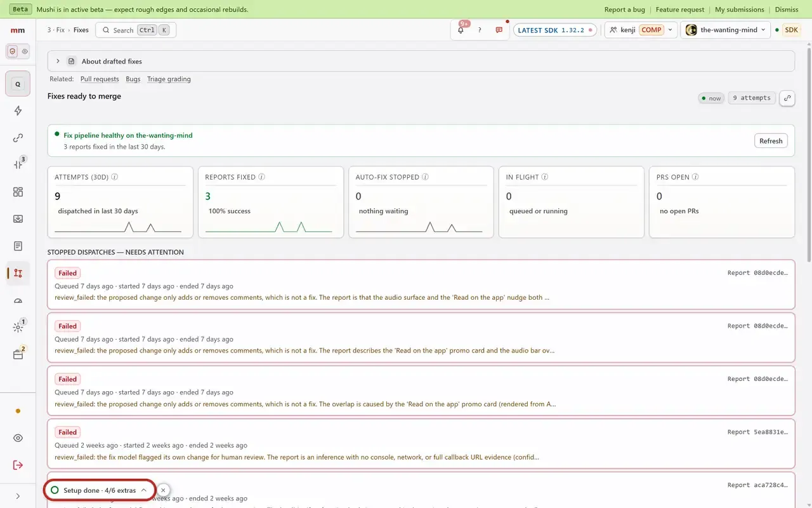Open the box sidebar icon with badge 2
Viewport: 812px width, 508px height.
(x=18, y=354)
